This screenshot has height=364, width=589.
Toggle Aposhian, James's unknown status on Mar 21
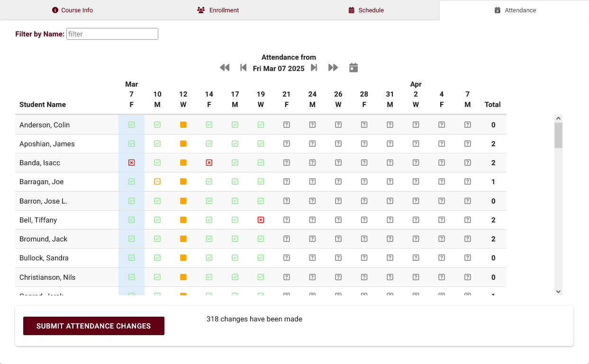coord(287,144)
